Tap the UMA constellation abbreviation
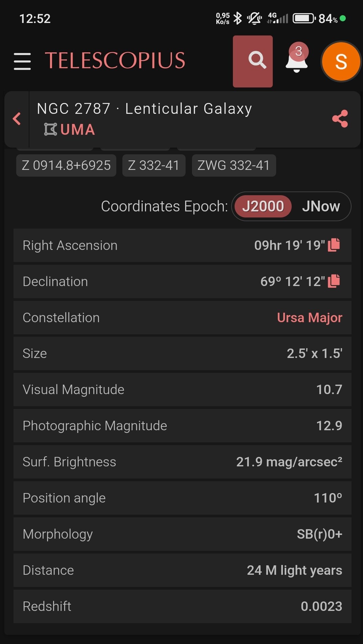363x644 pixels. pos(77,130)
